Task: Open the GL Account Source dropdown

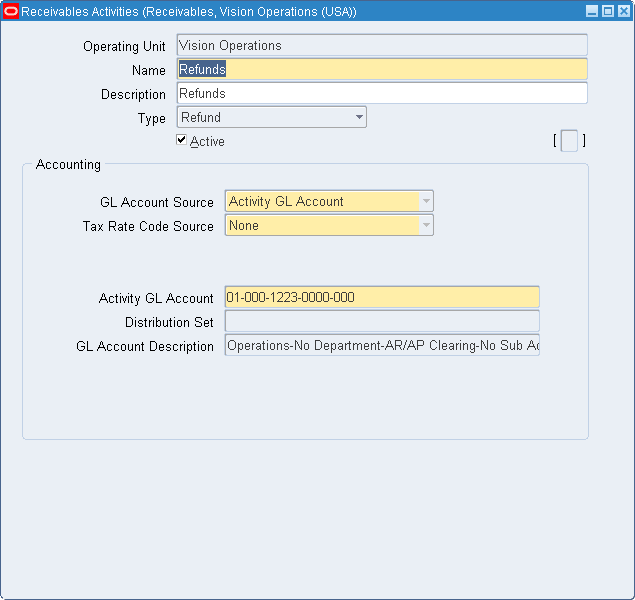Action: [329, 201]
